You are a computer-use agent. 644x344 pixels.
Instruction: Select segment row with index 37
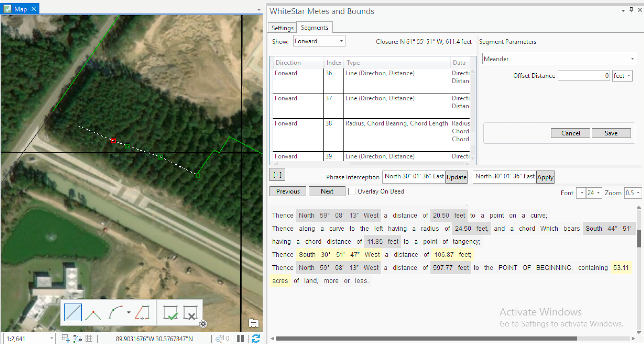[x=372, y=106]
